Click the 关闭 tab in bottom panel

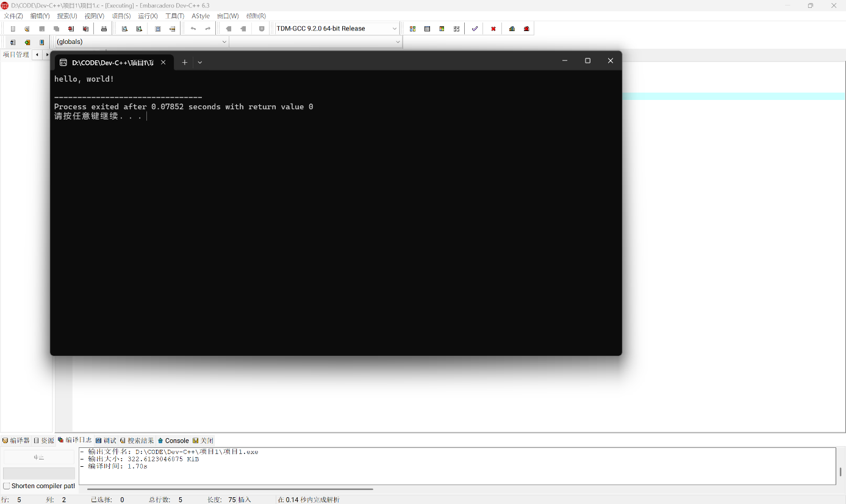point(203,441)
